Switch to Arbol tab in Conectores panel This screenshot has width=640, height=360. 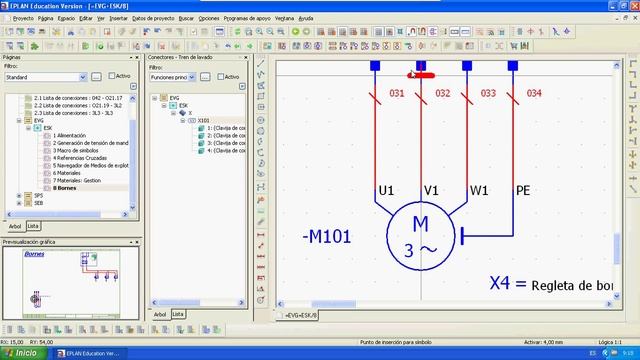(x=160, y=314)
